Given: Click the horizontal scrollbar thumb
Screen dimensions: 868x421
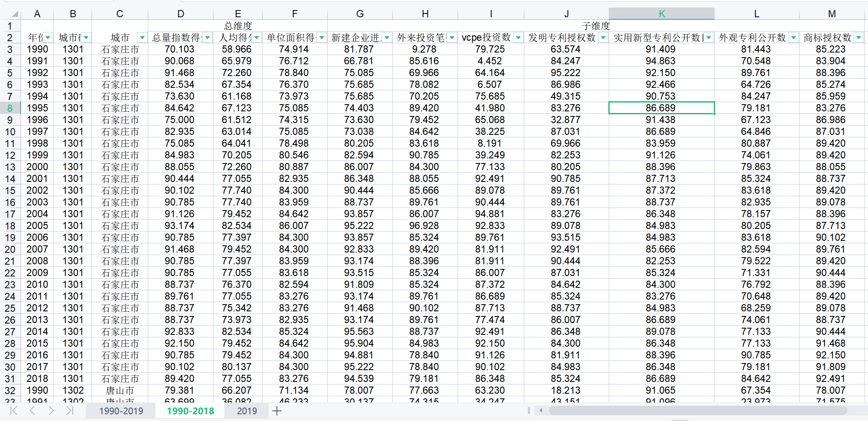Looking at the screenshot, I should [697, 410].
